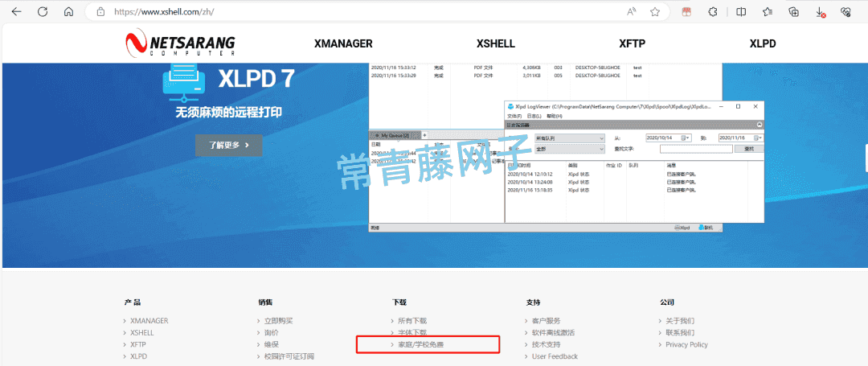Screen dimensions: 868x366
Task: Open Browser essentials heart icon
Action: (x=845, y=11)
